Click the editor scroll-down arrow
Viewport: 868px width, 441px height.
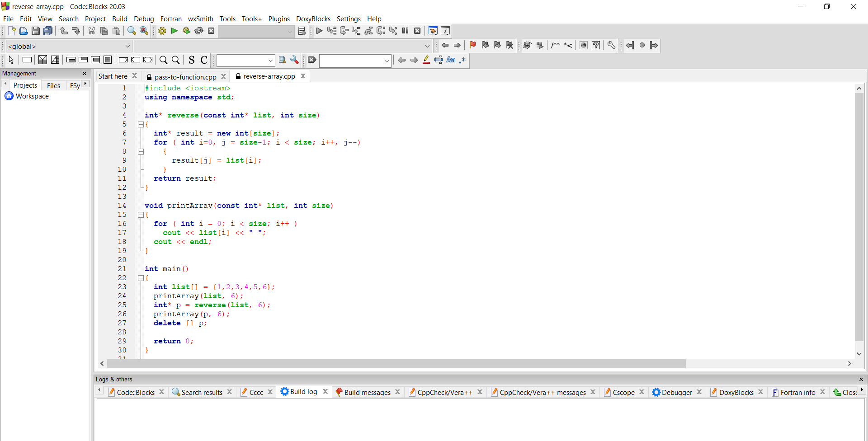click(x=859, y=354)
